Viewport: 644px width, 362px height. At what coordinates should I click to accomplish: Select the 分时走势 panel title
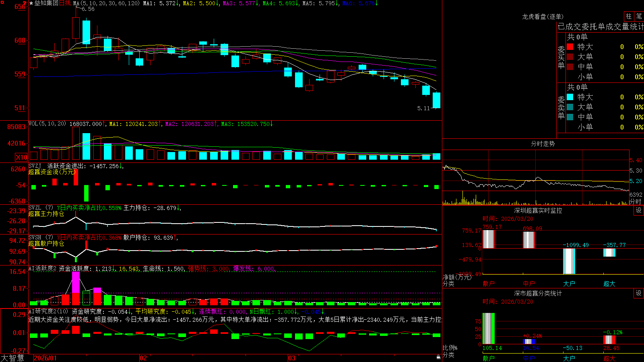pos(543,144)
